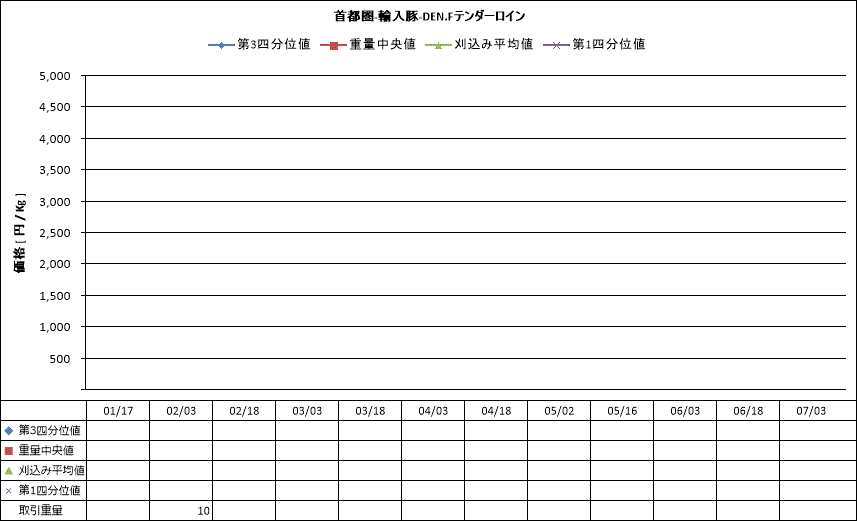Select the 02/18 date column header
Viewport: 857px width, 521px height.
tap(244, 411)
